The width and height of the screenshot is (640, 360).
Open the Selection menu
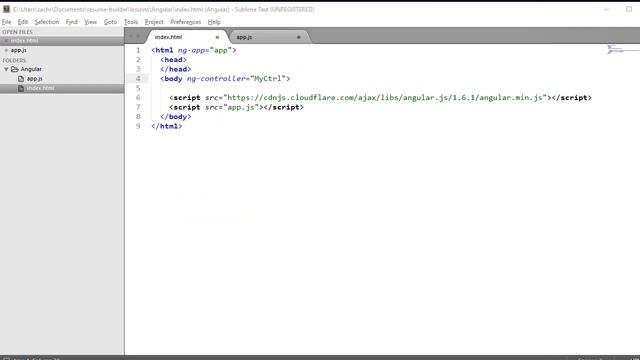(47, 22)
